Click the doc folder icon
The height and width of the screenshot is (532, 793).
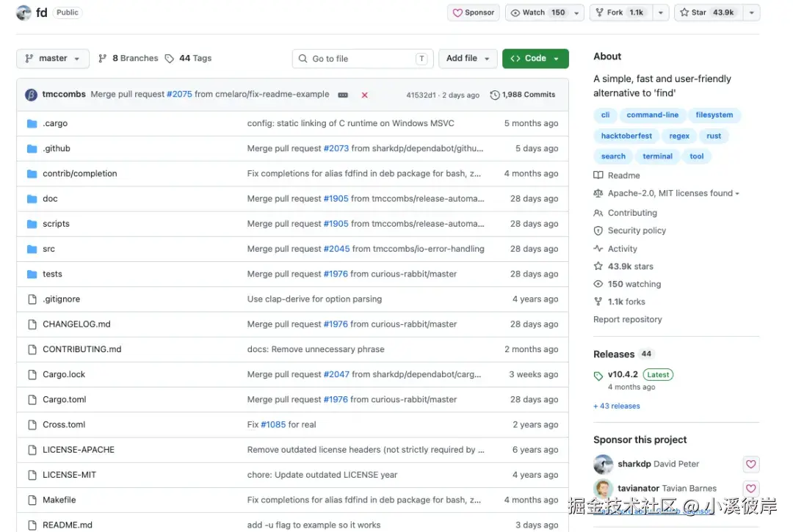click(x=32, y=199)
